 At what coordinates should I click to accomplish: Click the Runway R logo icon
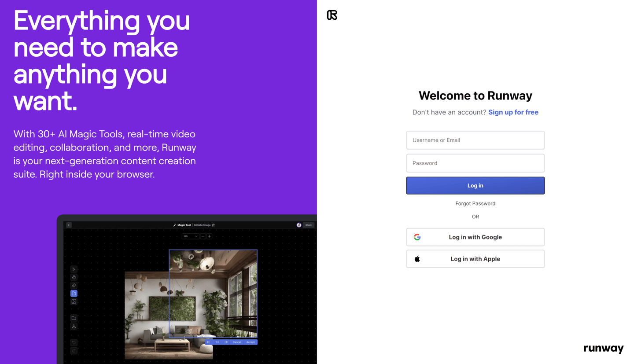pos(332,15)
